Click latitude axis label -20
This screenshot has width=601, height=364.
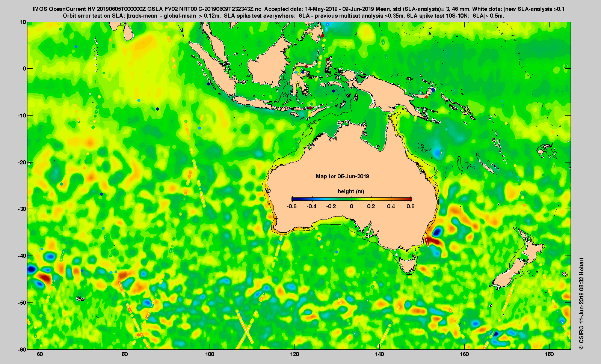tap(22, 162)
